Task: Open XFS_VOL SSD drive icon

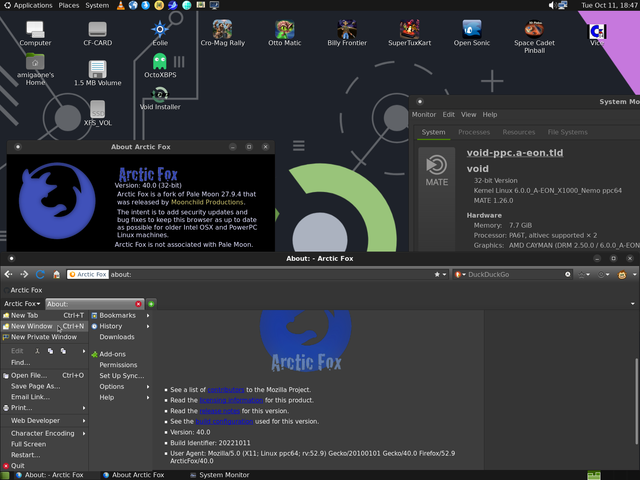Action: point(98,113)
